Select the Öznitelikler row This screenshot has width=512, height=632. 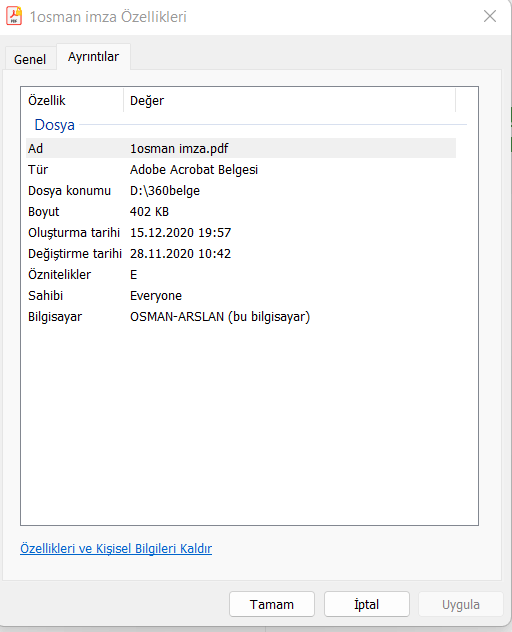[x=241, y=274]
